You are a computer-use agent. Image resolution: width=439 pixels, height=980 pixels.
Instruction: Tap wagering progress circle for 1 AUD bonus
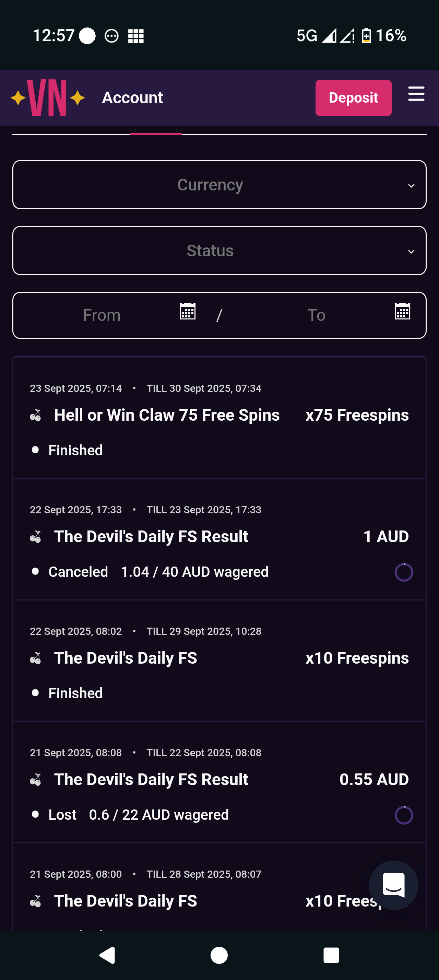click(x=404, y=572)
